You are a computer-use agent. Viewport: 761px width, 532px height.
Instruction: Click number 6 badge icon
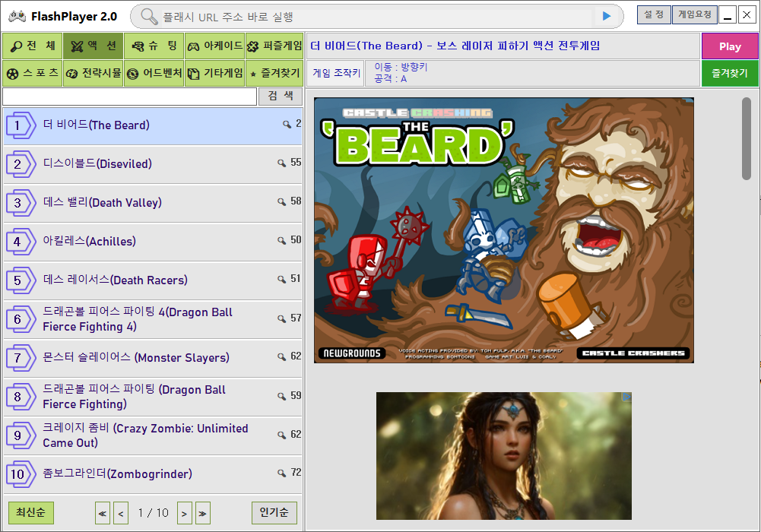(x=21, y=320)
